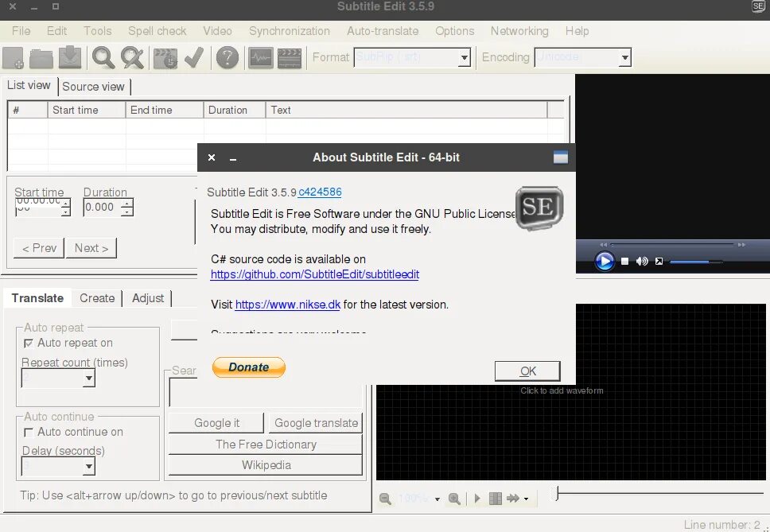Viewport: 770px width, 532px height.
Task: Open the waveform zoom percentage dropdown
Action: pos(437,499)
